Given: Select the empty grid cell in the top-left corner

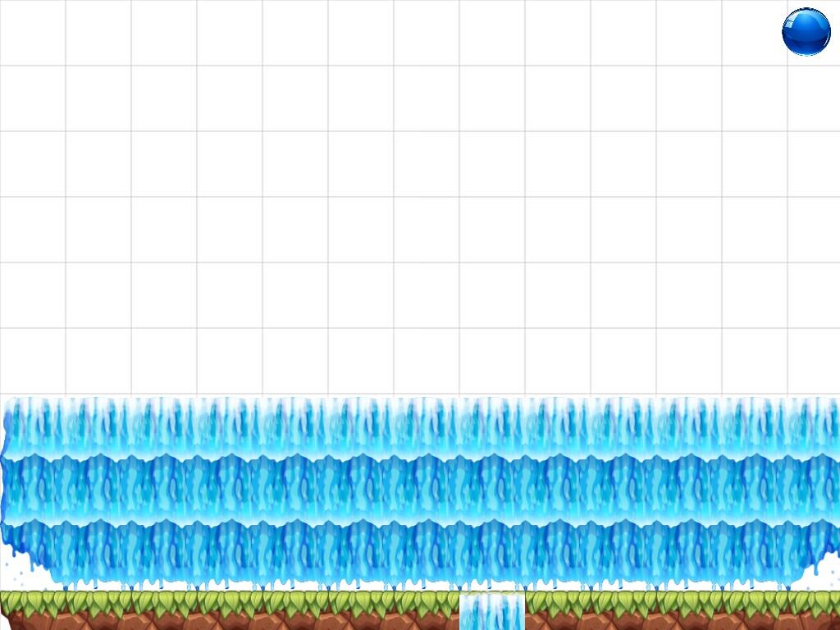Looking at the screenshot, I should click(33, 33).
